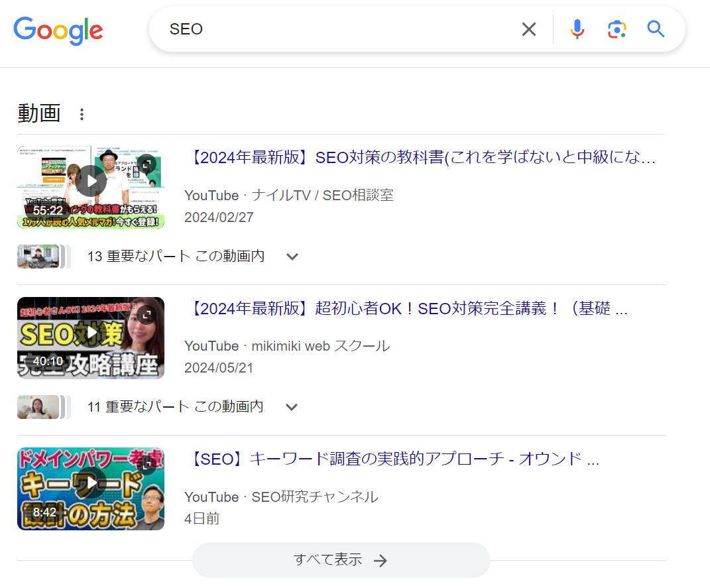Click inside the search input field
The height and width of the screenshot is (588, 710).
pos(331,29)
